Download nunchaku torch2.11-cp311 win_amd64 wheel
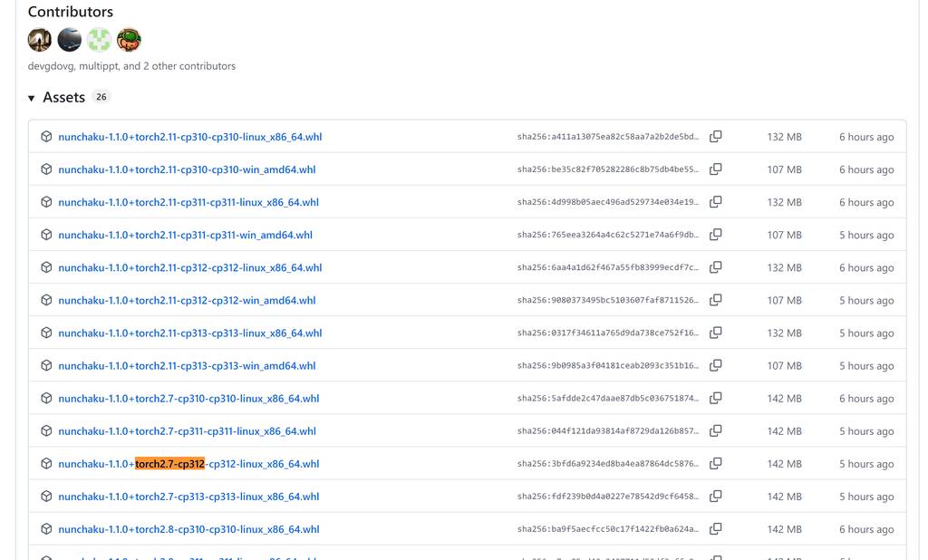The height and width of the screenshot is (560, 928). [x=185, y=235]
